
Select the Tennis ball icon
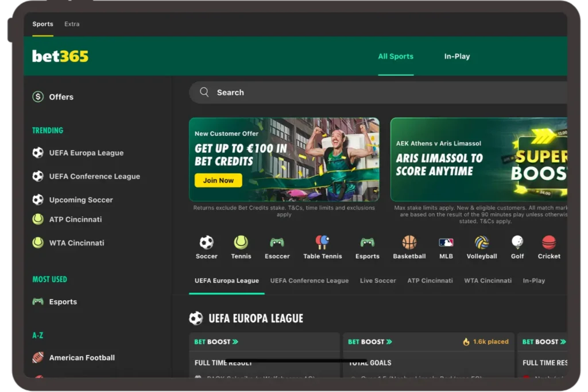241,243
